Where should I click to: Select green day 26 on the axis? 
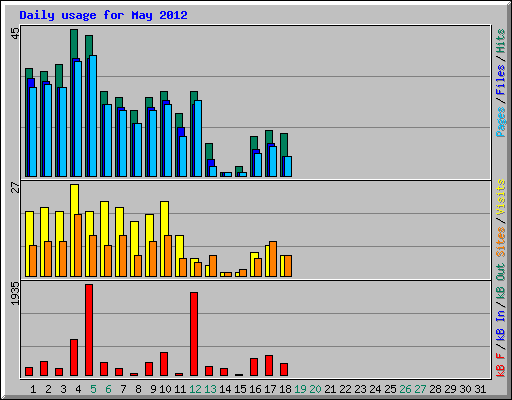click(x=405, y=389)
